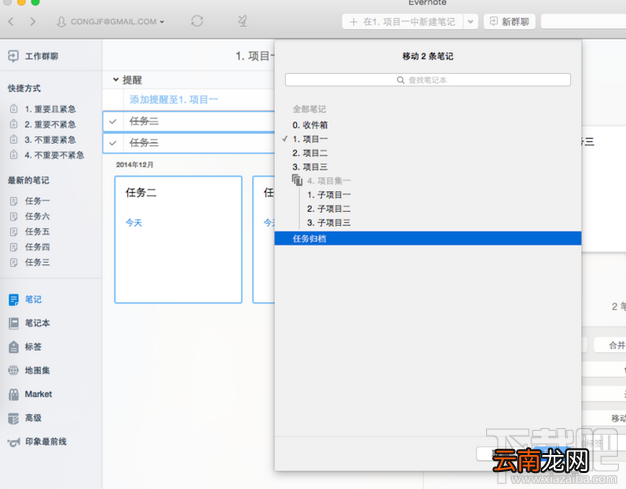Screen dimensions: 626x489
Task: Open recent note 任务三 in sidebar
Action: (30, 262)
